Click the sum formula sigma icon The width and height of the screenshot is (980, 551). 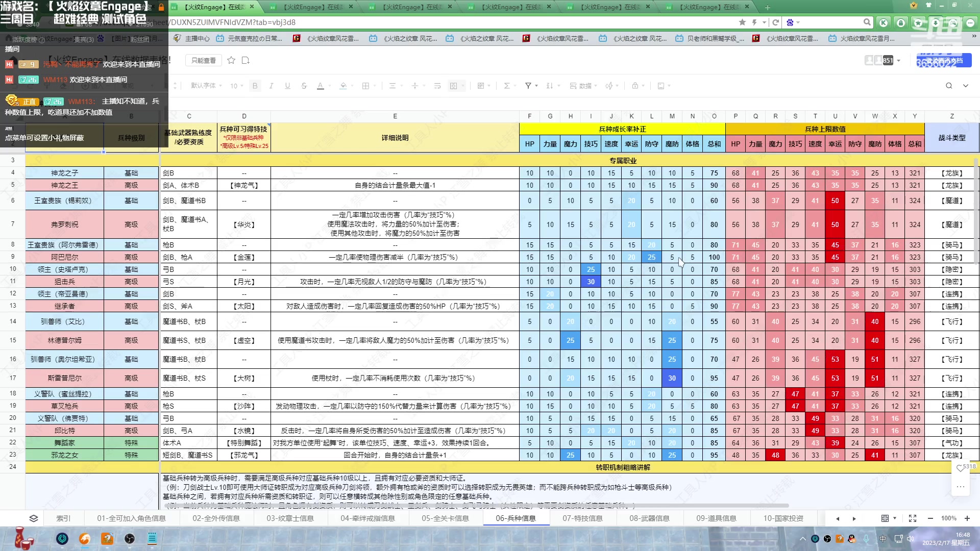507,86
